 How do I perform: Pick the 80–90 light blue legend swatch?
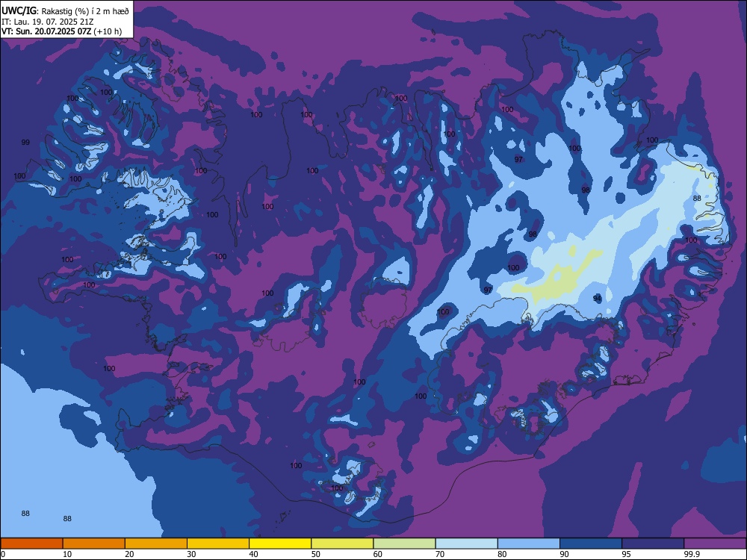pos(529,544)
